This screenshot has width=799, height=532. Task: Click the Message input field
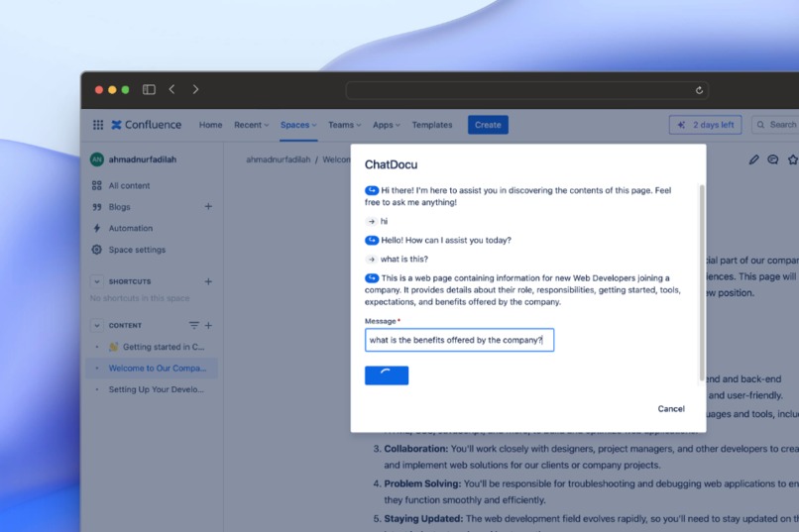(x=459, y=340)
